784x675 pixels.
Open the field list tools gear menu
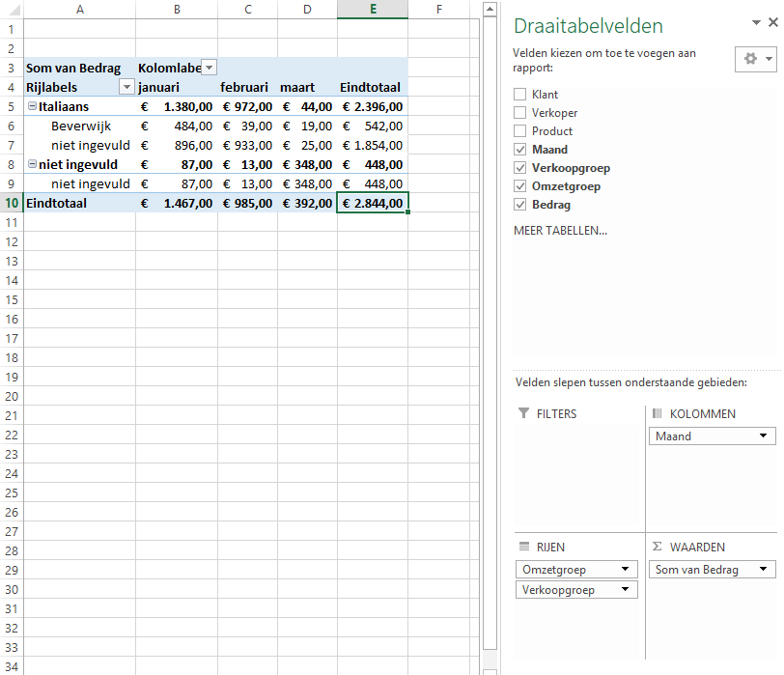click(756, 59)
